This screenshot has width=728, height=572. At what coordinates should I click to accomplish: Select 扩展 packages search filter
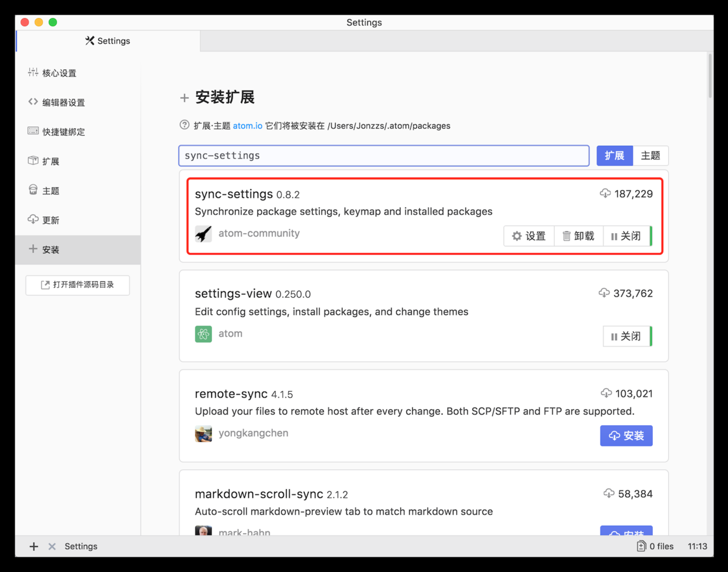[x=615, y=156]
